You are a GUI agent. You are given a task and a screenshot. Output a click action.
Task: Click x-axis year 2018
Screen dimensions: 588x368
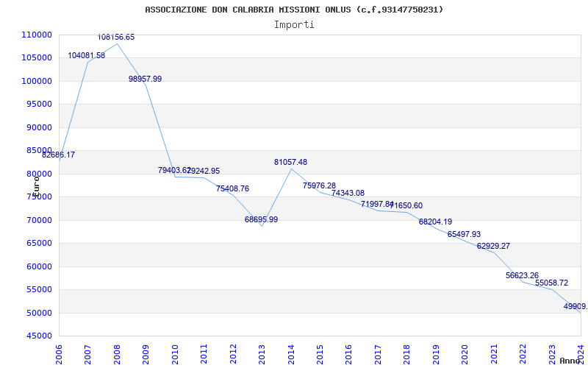tap(407, 354)
